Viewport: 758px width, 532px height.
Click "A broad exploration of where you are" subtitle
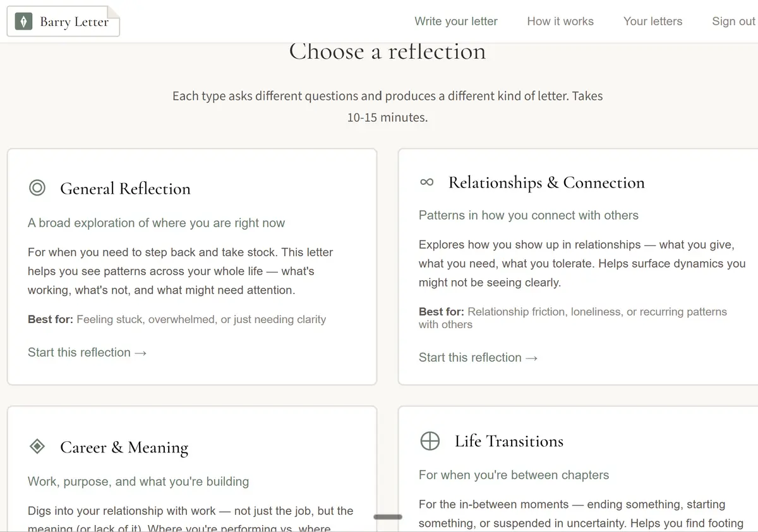pyautogui.click(x=156, y=223)
